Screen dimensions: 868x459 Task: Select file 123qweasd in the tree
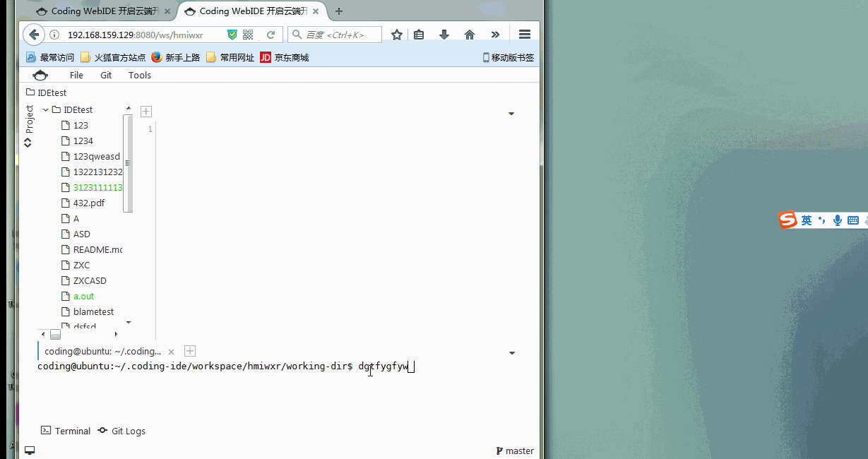pyautogui.click(x=91, y=156)
